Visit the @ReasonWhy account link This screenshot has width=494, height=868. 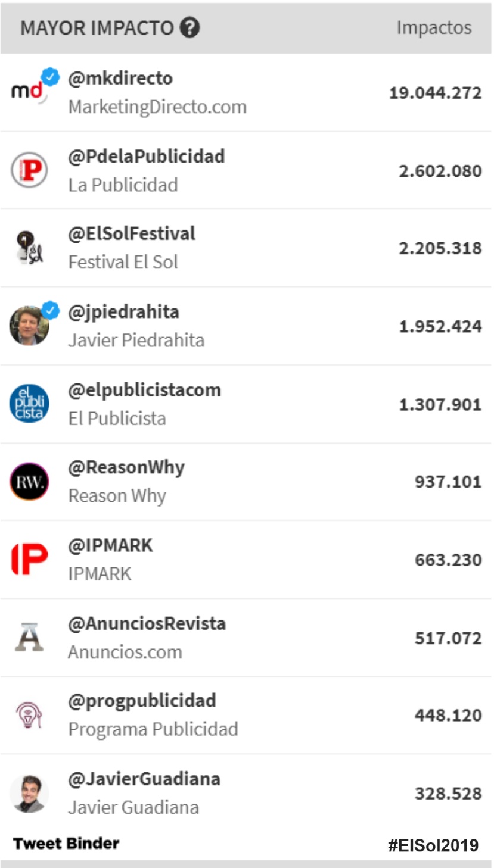(126, 467)
